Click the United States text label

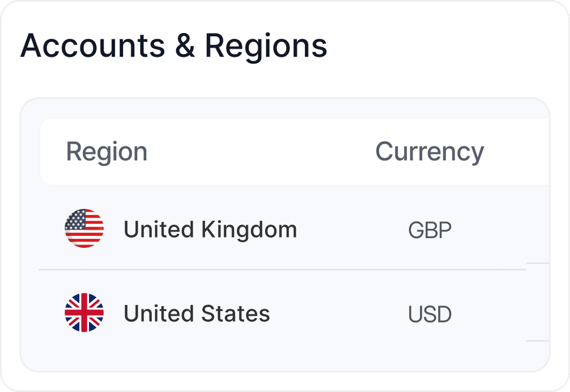tap(197, 314)
